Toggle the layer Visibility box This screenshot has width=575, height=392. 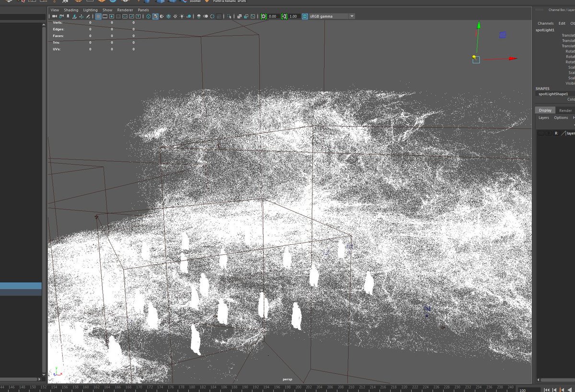(x=540, y=133)
